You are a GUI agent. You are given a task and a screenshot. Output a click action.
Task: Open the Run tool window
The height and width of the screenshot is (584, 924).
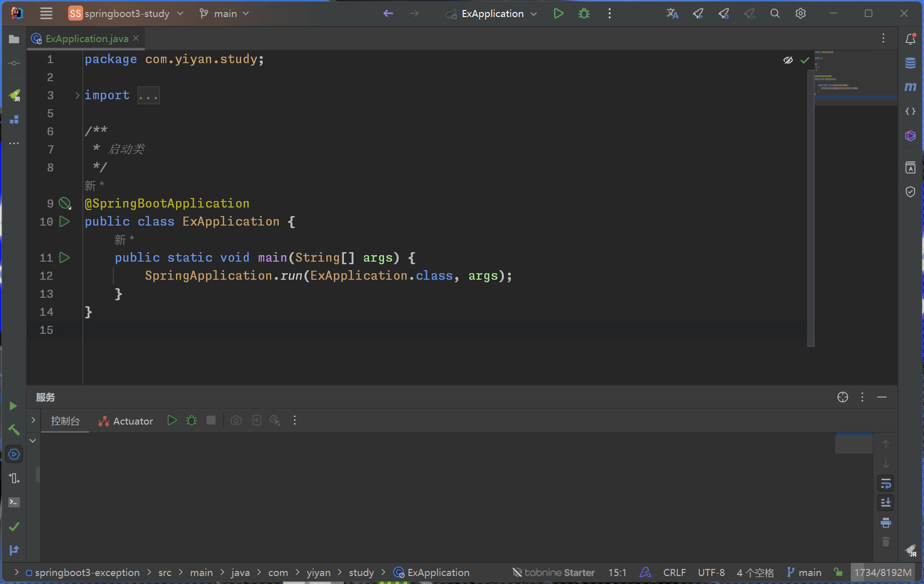pos(14,406)
